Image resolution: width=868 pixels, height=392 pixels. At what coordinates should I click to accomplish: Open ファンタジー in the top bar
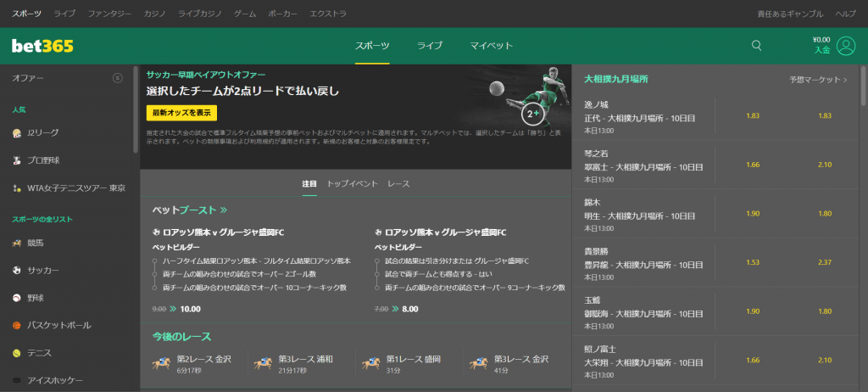coord(109,14)
